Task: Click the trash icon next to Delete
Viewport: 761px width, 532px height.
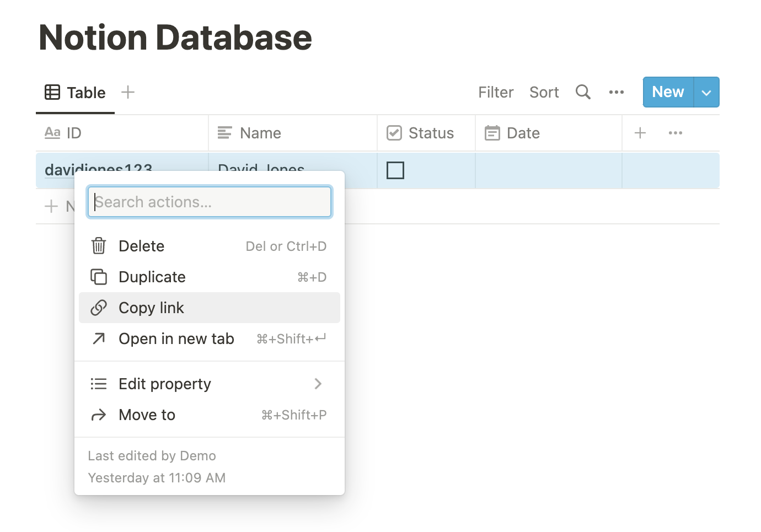Action: pos(99,246)
